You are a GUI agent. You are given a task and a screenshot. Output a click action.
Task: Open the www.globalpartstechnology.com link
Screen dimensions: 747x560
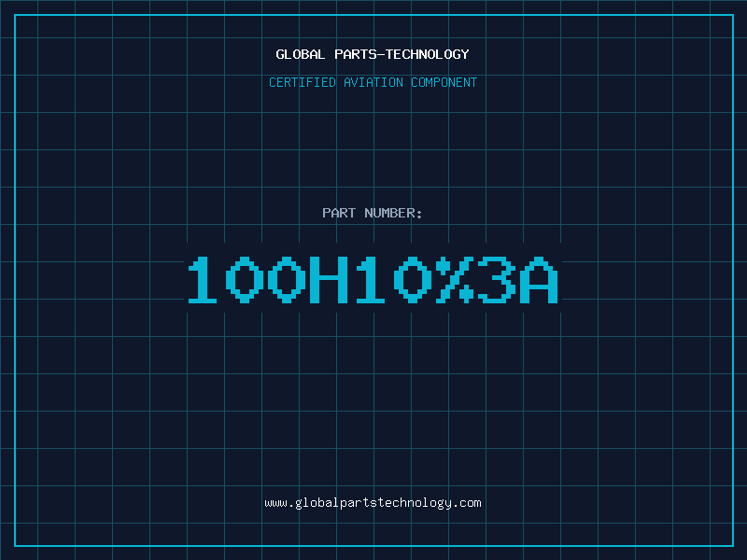(x=373, y=503)
